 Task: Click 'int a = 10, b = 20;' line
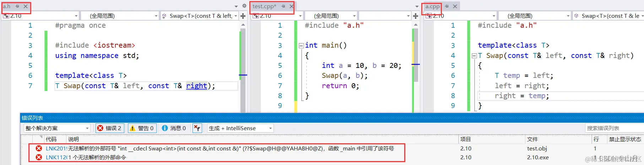click(x=362, y=65)
